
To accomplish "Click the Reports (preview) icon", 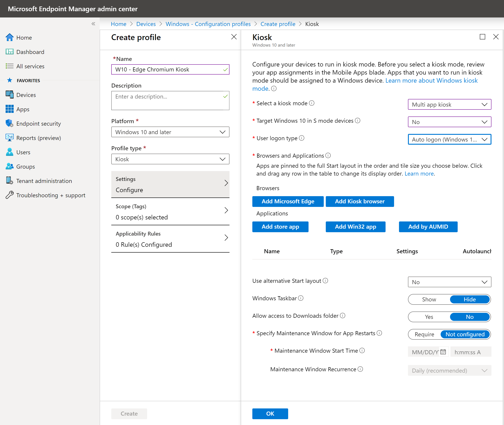I will [x=9, y=137].
